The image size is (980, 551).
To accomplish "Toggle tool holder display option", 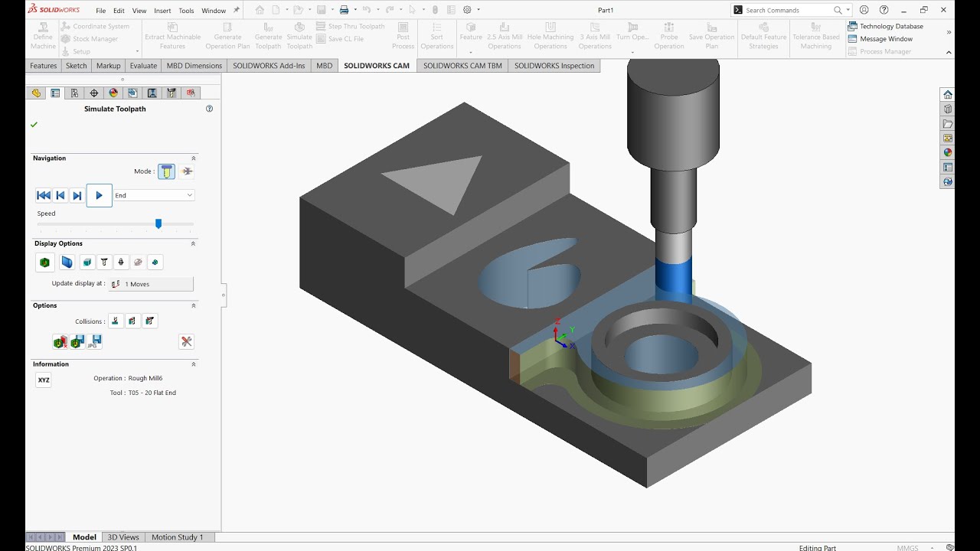I will 121,262.
